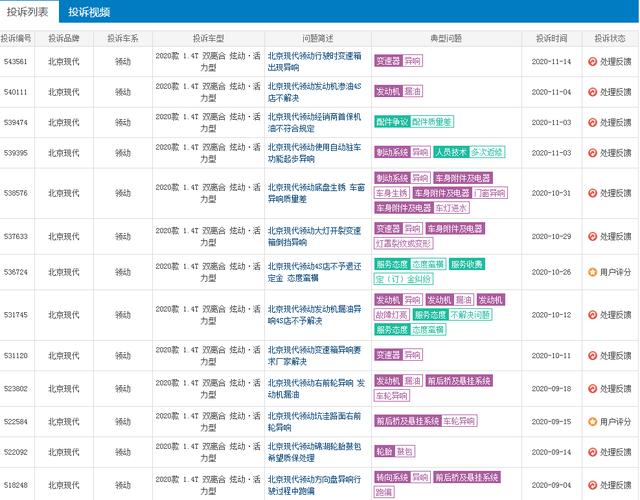The height and width of the screenshot is (500, 640).
Task: Click the 人员技术 多次返修 tag
Action: pos(469,152)
